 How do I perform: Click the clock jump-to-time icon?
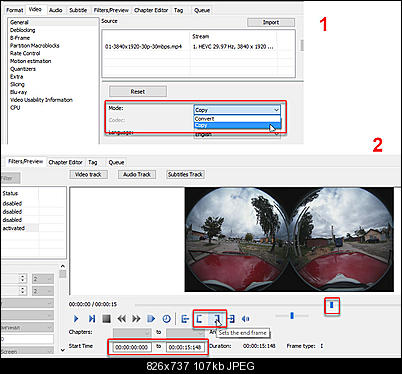pos(166,319)
